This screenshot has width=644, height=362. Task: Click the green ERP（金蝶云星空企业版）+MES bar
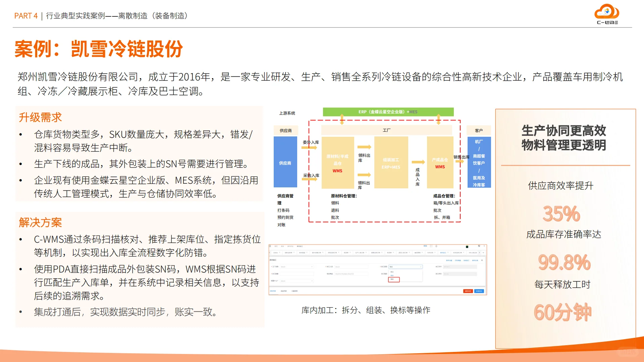pos(388,112)
